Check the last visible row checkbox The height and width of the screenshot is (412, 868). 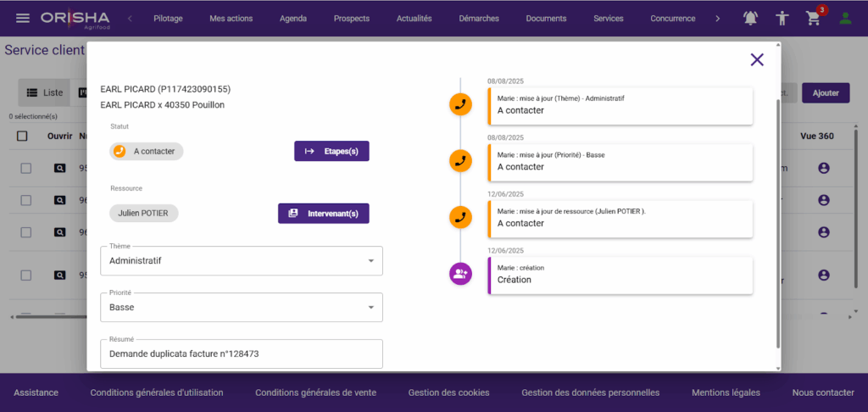coord(26,276)
